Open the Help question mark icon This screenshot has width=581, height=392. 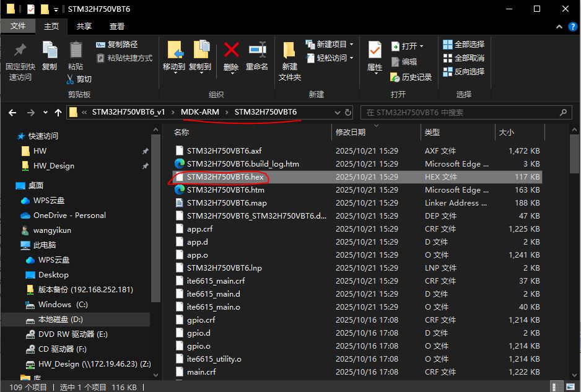[x=572, y=27]
